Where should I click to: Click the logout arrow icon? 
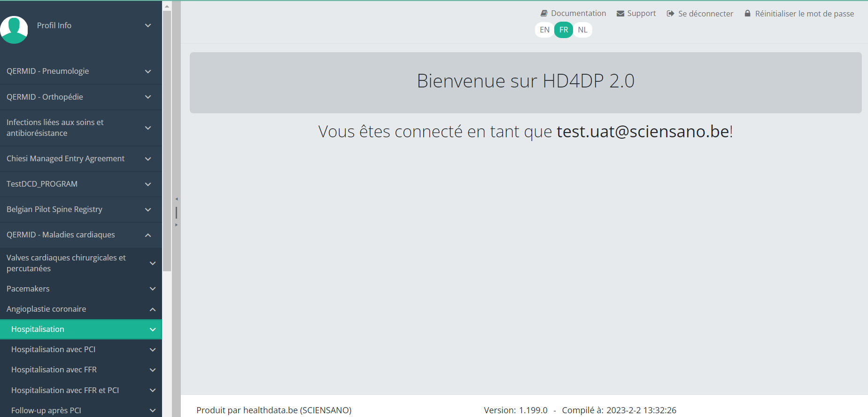point(670,14)
